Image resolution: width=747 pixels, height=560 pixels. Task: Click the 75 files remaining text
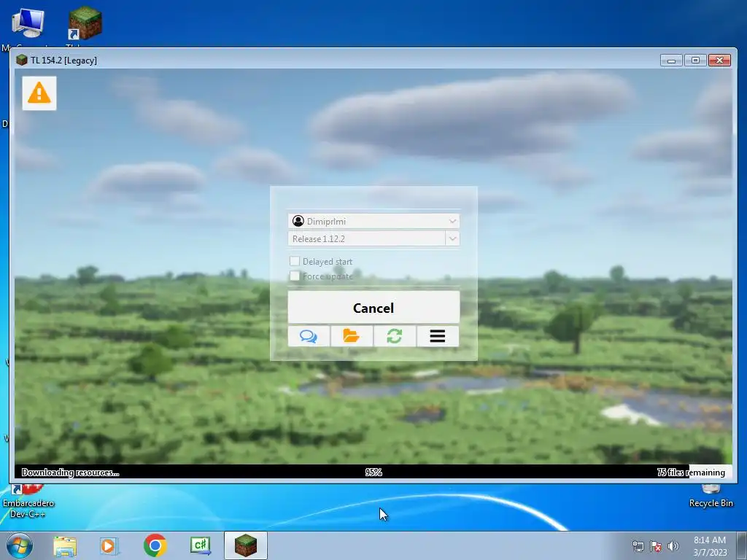click(691, 472)
